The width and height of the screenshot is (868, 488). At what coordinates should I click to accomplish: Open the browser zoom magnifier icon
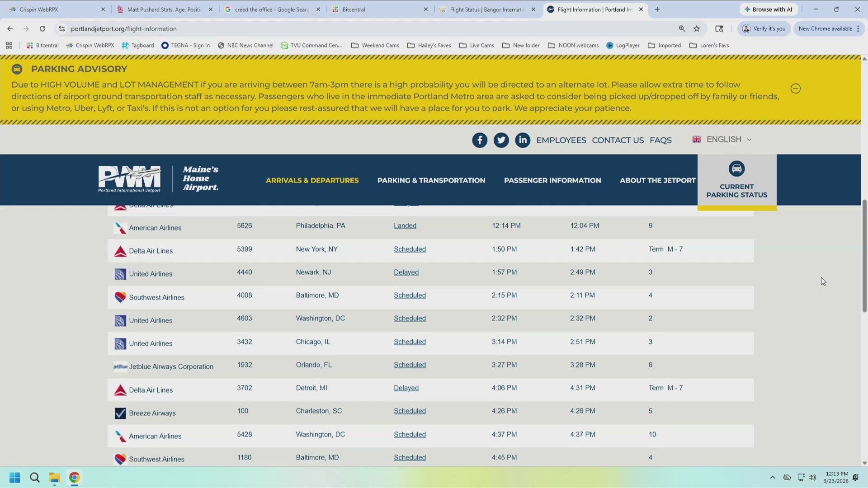(x=682, y=29)
